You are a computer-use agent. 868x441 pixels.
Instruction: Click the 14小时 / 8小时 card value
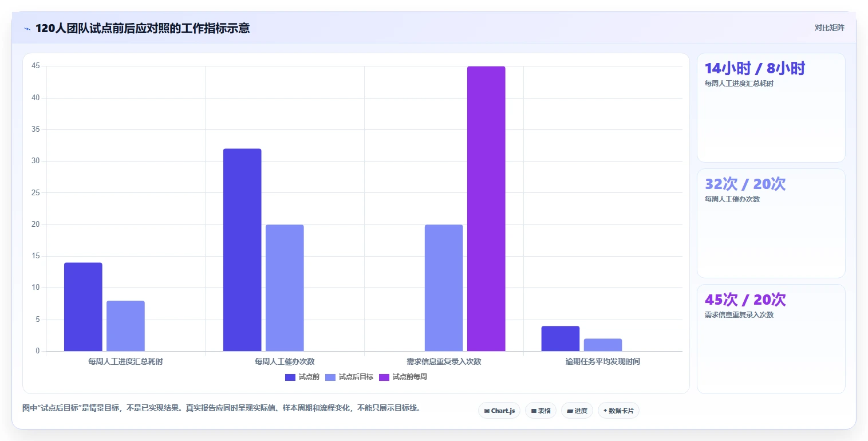[x=755, y=68]
